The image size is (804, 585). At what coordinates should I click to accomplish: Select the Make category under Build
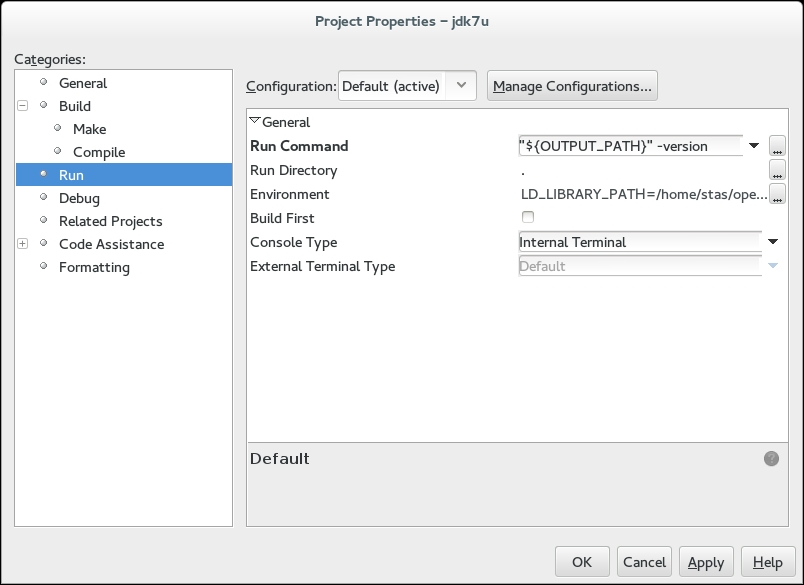point(89,129)
